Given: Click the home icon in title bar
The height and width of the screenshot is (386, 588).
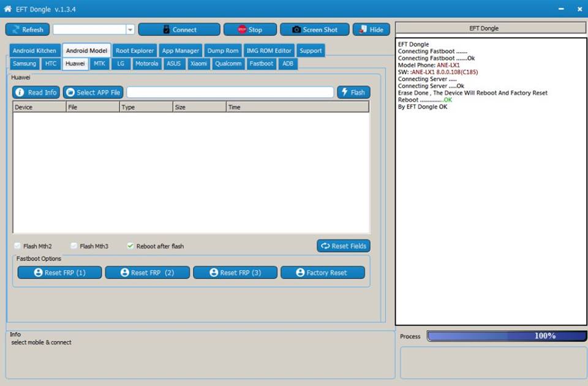Looking at the screenshot, I should 8,9.
